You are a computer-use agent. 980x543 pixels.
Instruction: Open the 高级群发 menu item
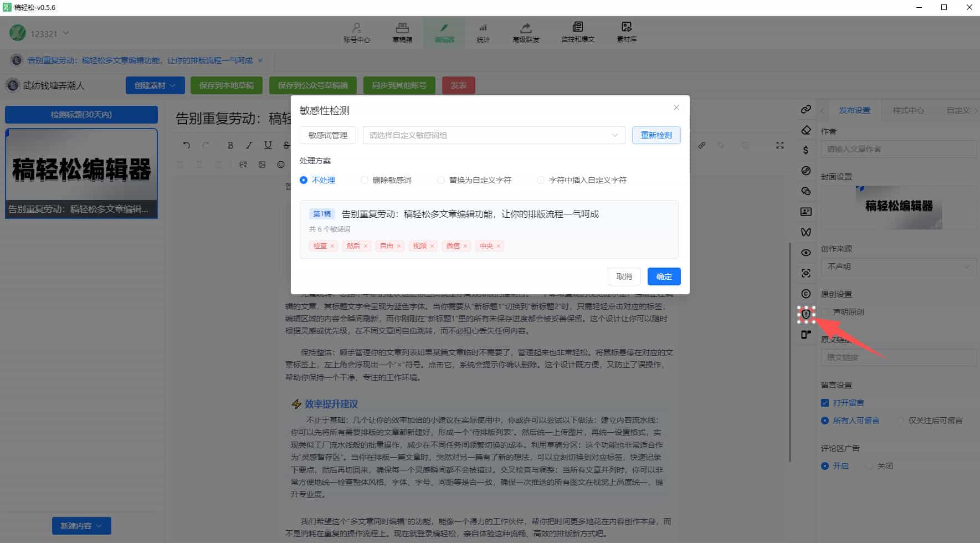525,32
